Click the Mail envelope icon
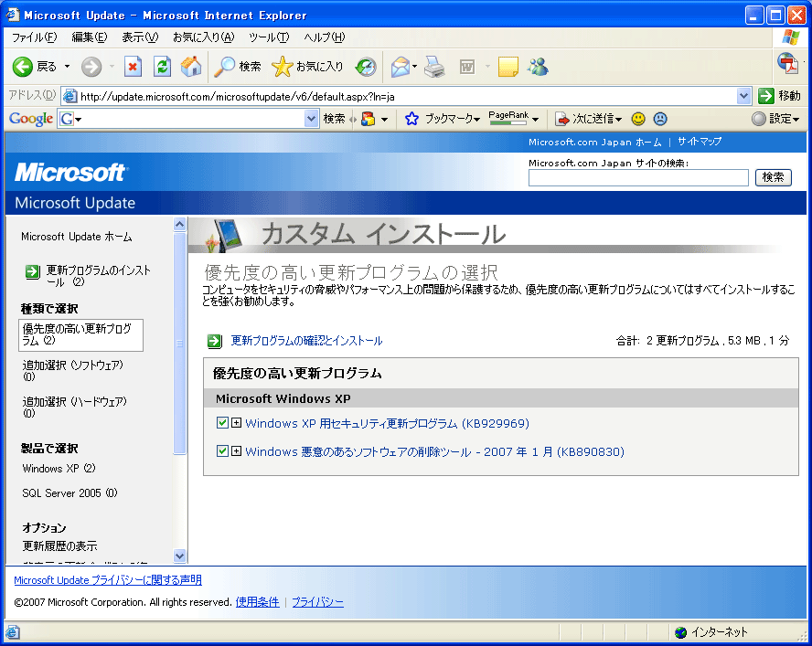 point(401,67)
